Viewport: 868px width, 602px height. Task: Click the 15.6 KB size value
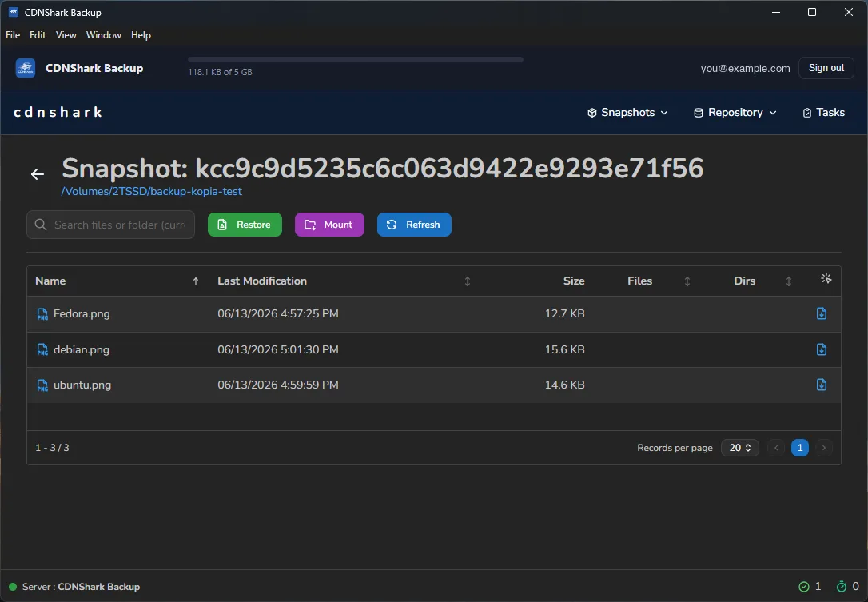pos(564,349)
